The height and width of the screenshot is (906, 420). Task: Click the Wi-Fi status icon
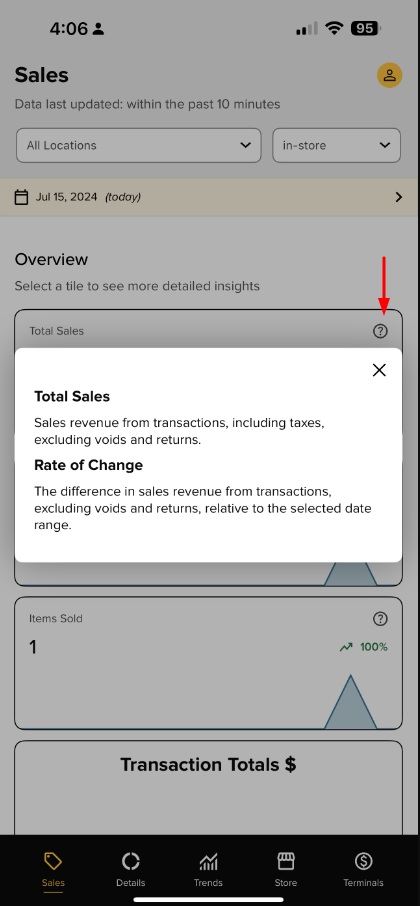(333, 28)
